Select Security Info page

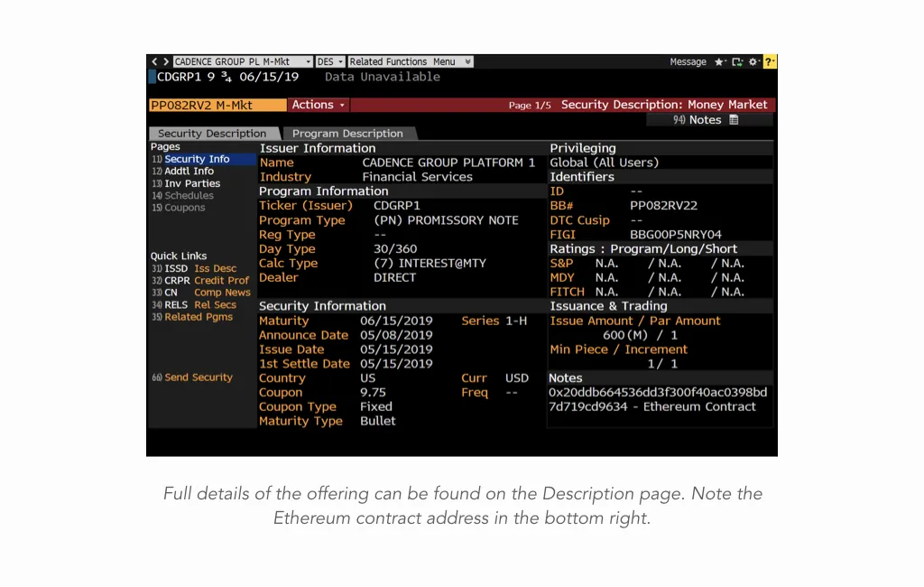(203, 159)
